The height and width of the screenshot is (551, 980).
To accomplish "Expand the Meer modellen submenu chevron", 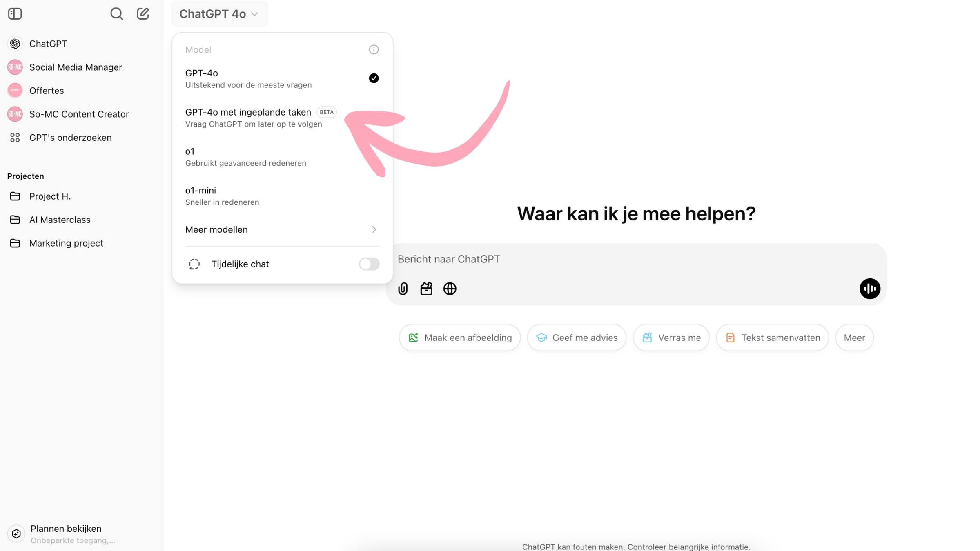I will (374, 230).
